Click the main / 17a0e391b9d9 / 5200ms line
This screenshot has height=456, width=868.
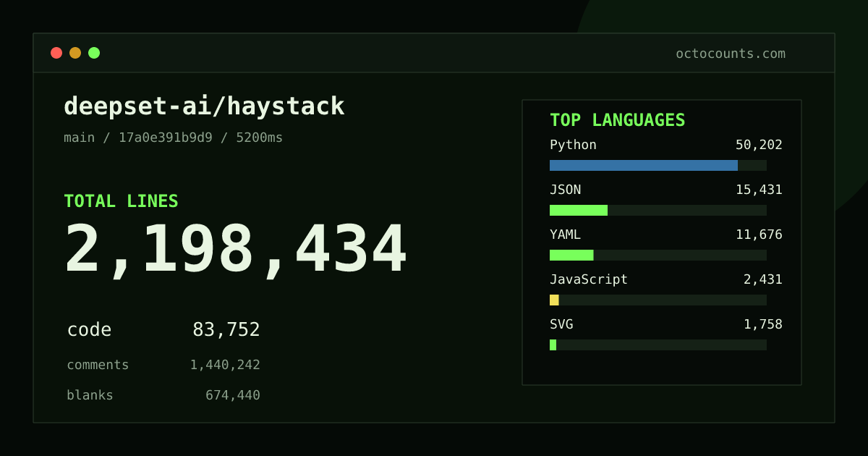pyautogui.click(x=174, y=138)
